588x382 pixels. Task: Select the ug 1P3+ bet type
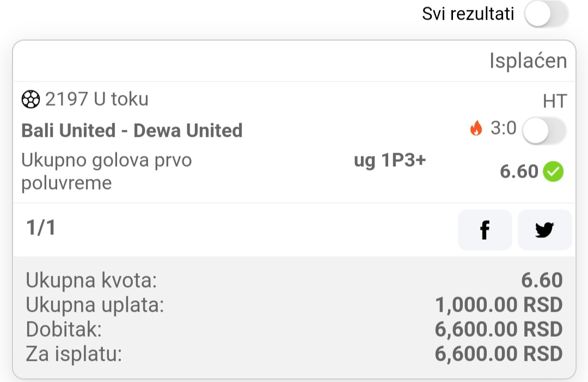390,161
